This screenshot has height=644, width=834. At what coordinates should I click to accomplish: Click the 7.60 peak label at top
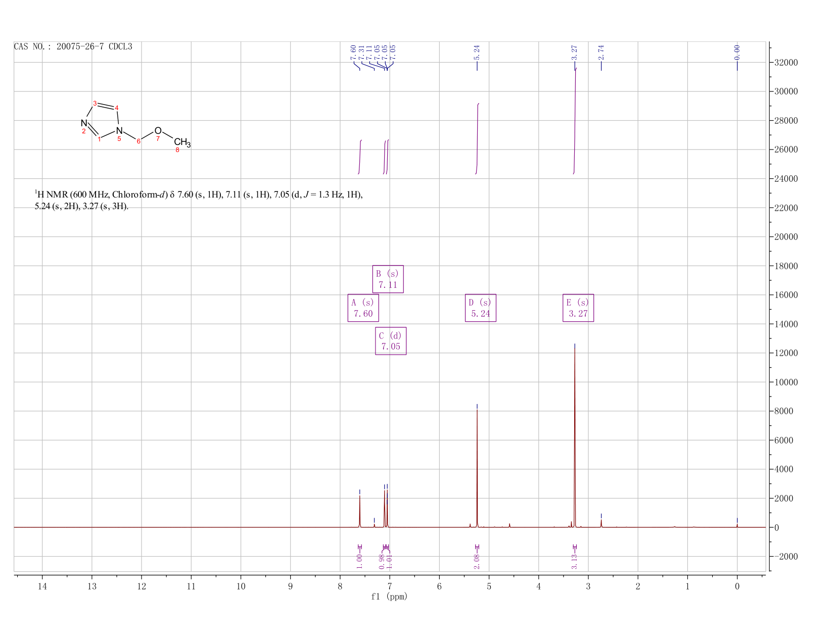point(353,52)
